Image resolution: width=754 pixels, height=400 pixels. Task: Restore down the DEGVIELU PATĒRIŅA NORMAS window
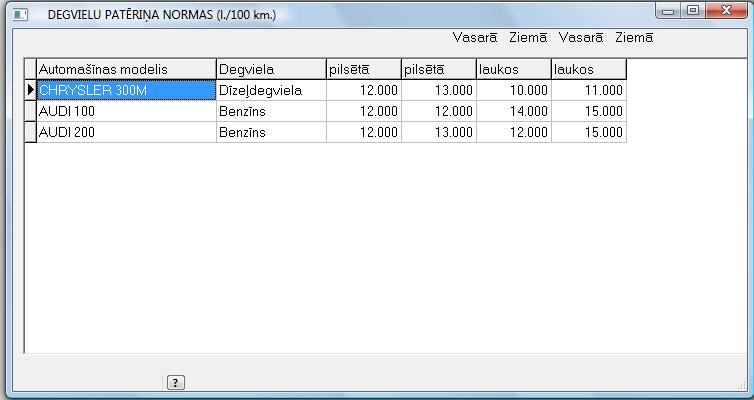[x=693, y=11]
